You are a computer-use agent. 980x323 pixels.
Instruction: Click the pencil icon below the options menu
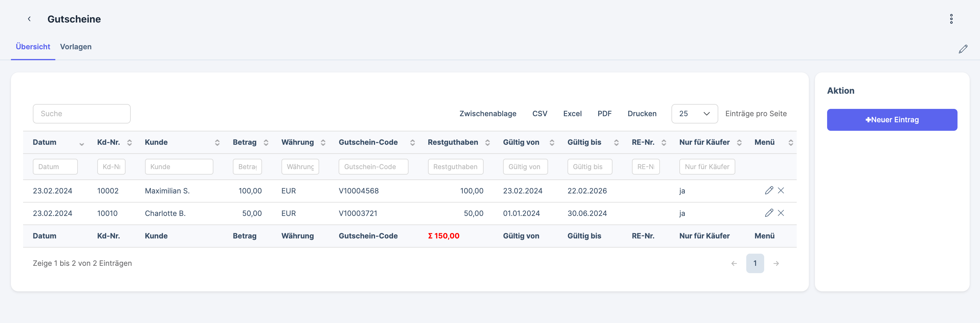[x=963, y=49]
